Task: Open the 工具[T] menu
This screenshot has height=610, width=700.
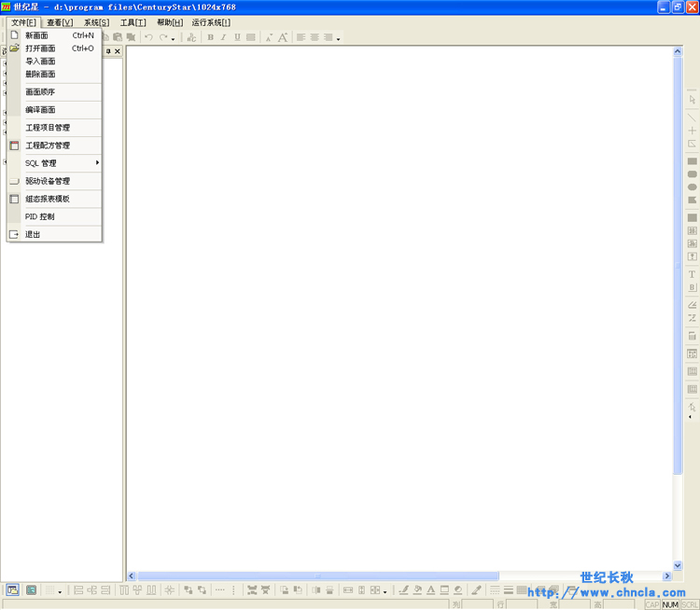Action: (133, 22)
